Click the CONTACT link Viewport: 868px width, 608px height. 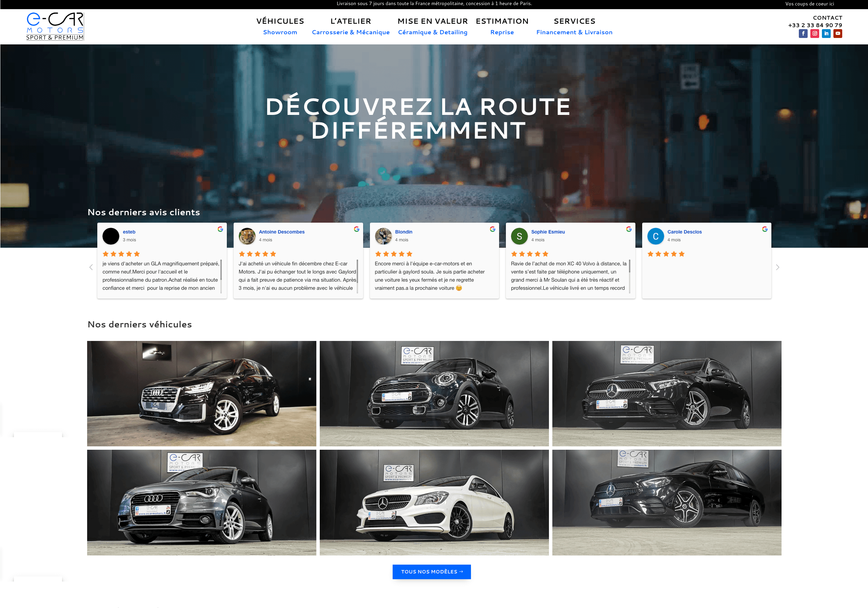[x=828, y=17]
